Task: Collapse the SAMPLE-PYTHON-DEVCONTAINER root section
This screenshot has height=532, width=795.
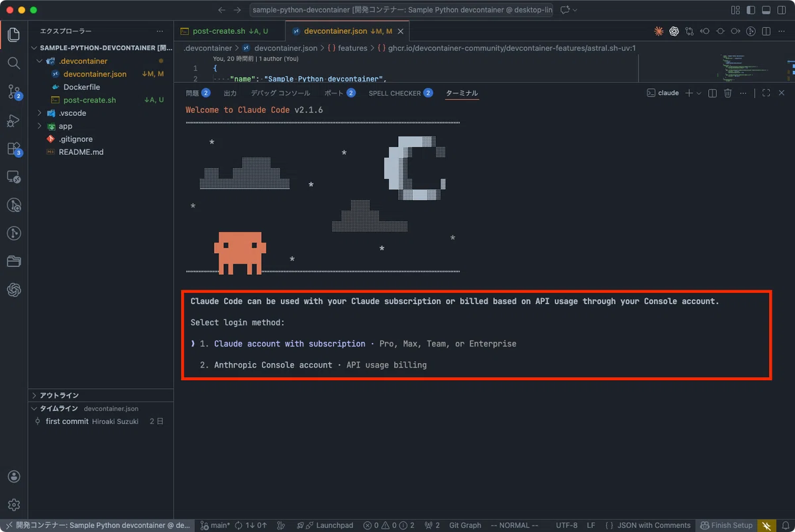Action: click(101, 48)
